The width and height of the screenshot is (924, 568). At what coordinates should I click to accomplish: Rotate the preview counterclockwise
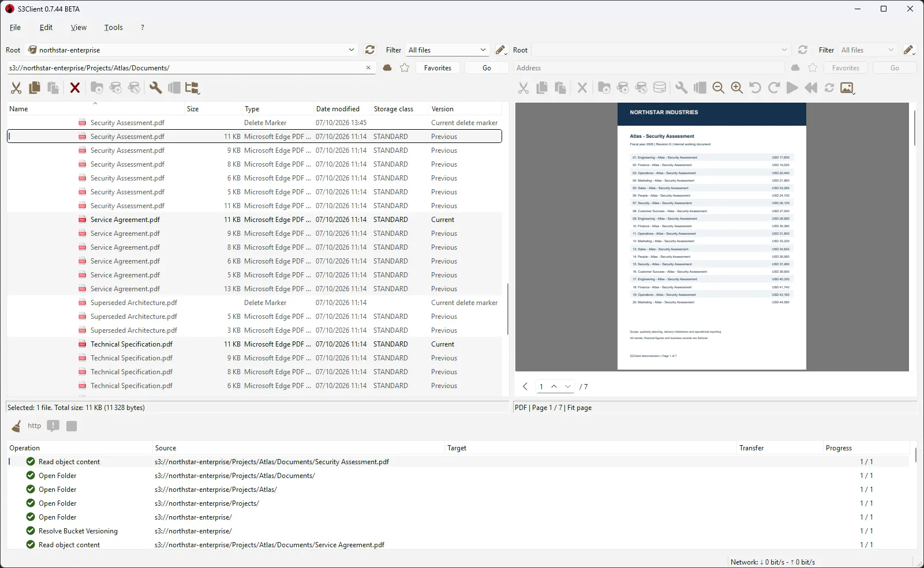tap(755, 88)
